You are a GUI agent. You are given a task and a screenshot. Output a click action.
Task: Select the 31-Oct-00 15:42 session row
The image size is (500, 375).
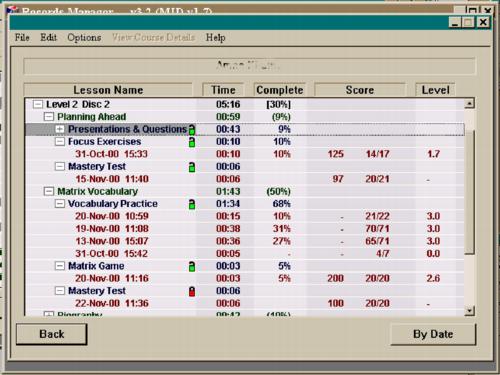point(244,254)
